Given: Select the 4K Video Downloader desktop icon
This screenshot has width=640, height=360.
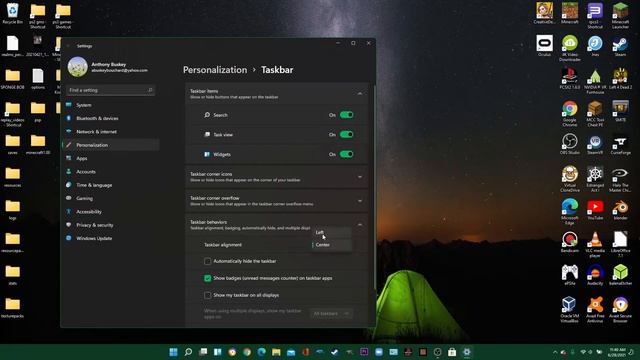Looking at the screenshot, I should pyautogui.click(x=570, y=48).
